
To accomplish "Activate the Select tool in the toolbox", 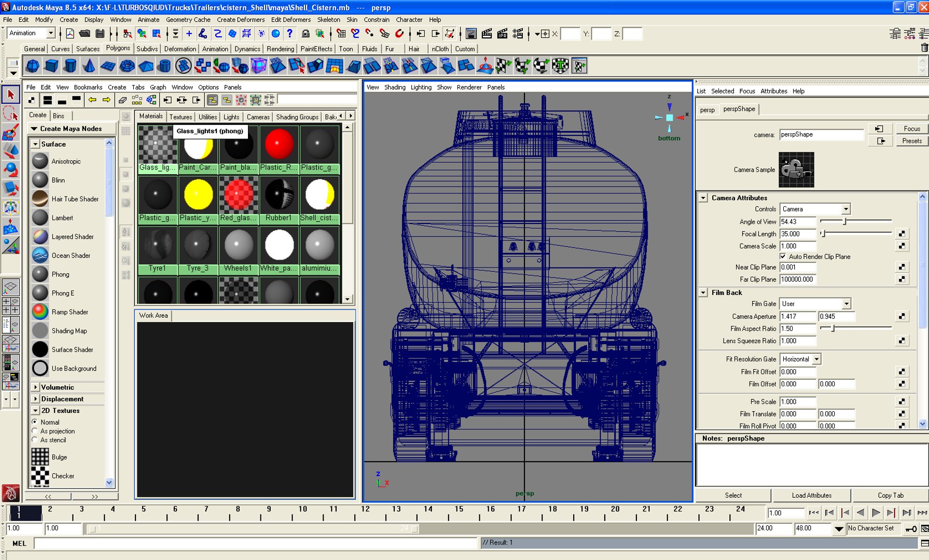I will (x=10, y=95).
